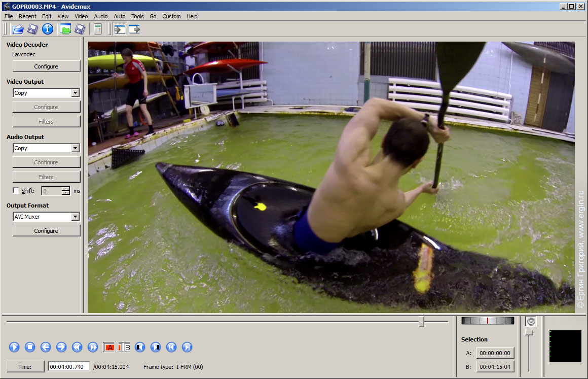Open the View menu
The width and height of the screenshot is (588, 379).
coord(63,16)
